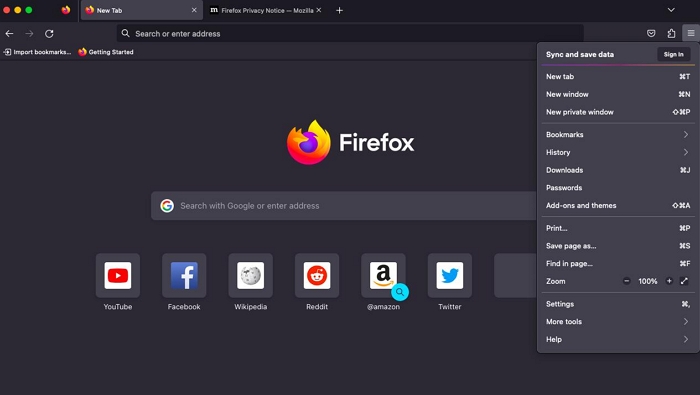Open the Save to Pocket icon
The height and width of the screenshot is (395, 700).
point(651,33)
